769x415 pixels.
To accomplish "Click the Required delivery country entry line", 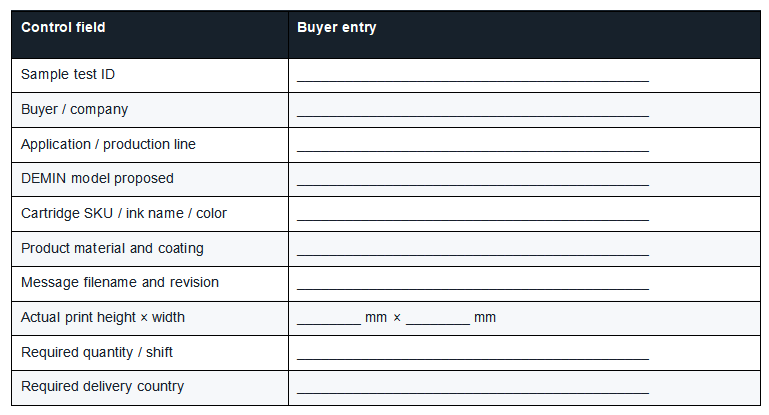I will coord(473,388).
